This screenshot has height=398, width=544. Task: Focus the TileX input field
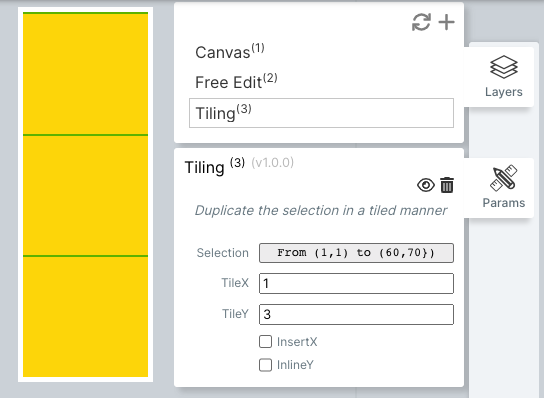(356, 283)
